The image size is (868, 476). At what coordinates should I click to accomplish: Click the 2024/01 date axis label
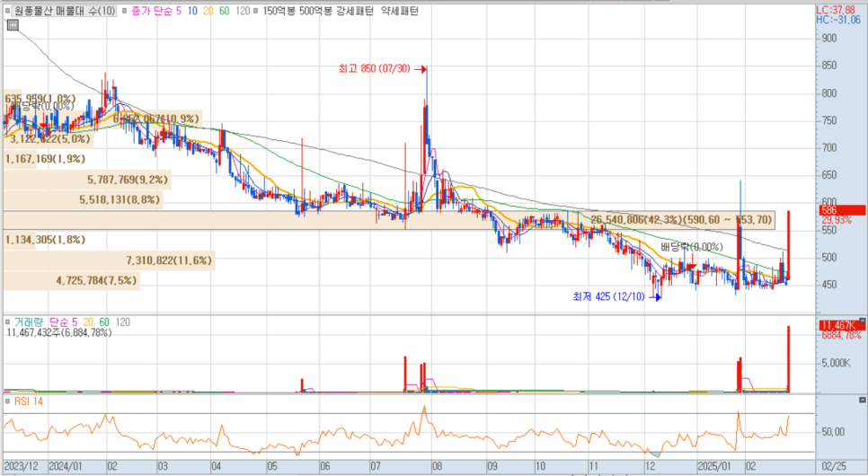(x=66, y=467)
